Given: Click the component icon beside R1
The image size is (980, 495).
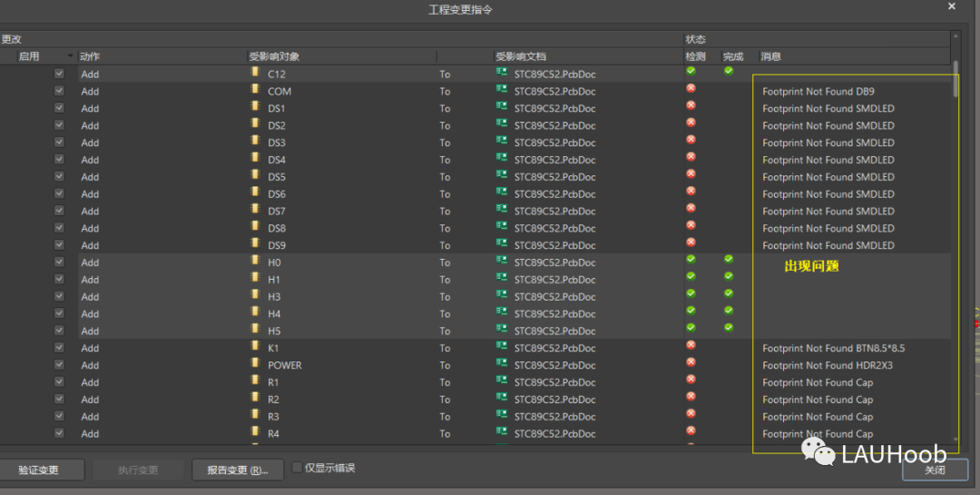Looking at the screenshot, I should point(255,381).
